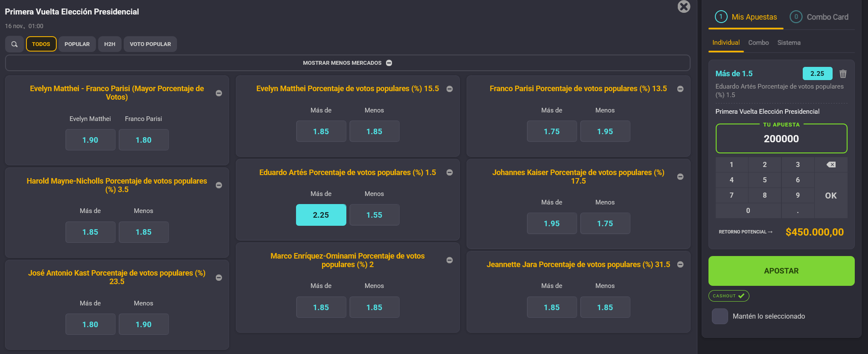Collapse the Eduardo Artés porcentaje market
The image size is (868, 354).
(x=450, y=173)
